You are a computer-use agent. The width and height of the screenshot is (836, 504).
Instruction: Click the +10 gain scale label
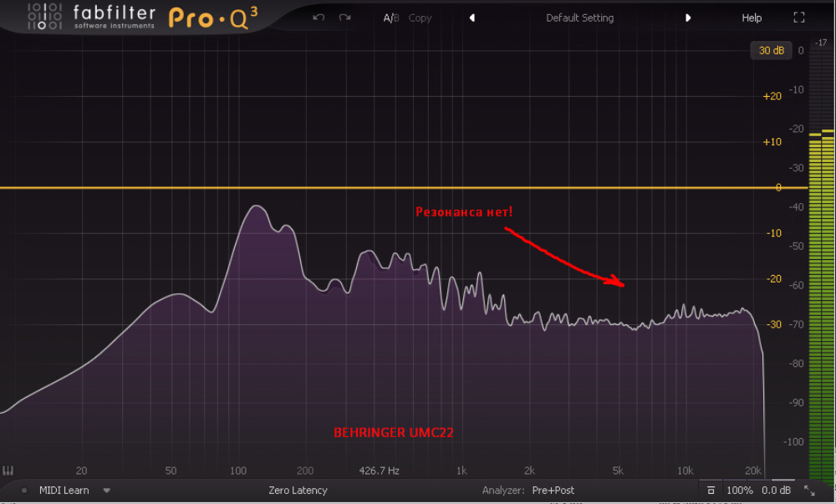(x=772, y=142)
